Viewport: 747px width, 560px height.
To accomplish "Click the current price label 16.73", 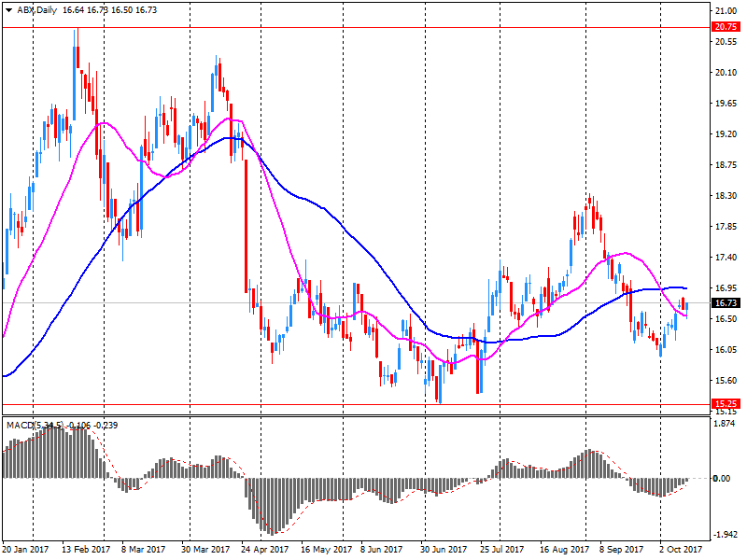I will (x=726, y=302).
